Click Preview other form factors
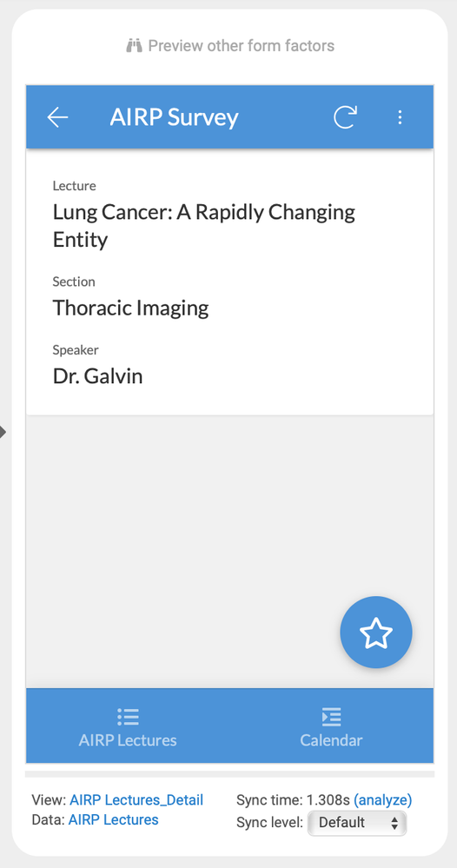This screenshot has width=457, height=868. [x=242, y=45]
